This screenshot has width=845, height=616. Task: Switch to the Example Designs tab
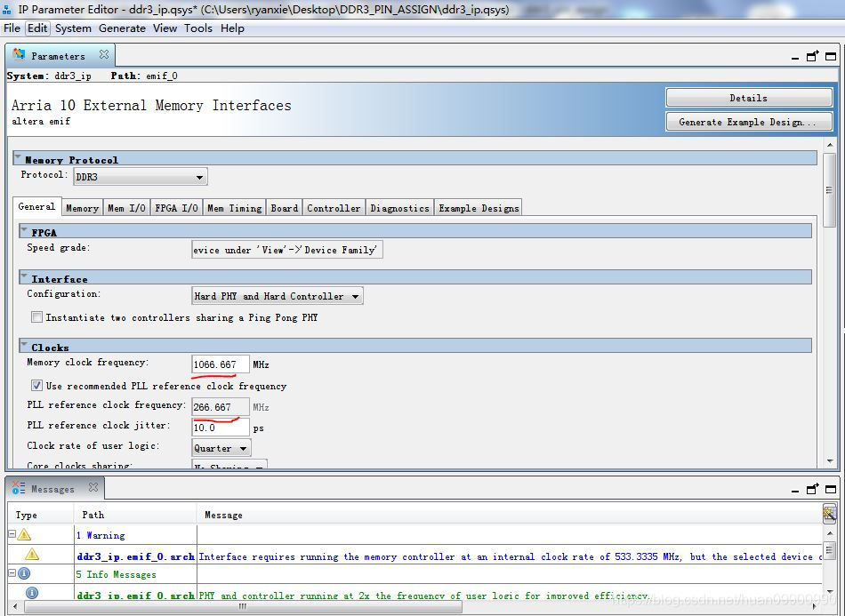pyautogui.click(x=479, y=208)
